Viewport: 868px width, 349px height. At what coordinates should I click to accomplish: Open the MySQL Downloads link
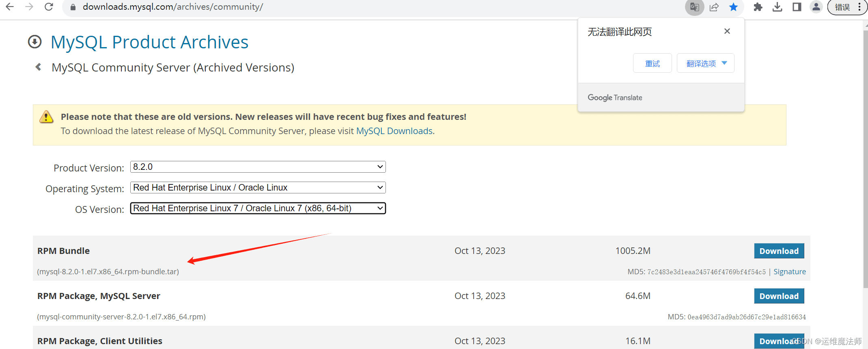[394, 131]
